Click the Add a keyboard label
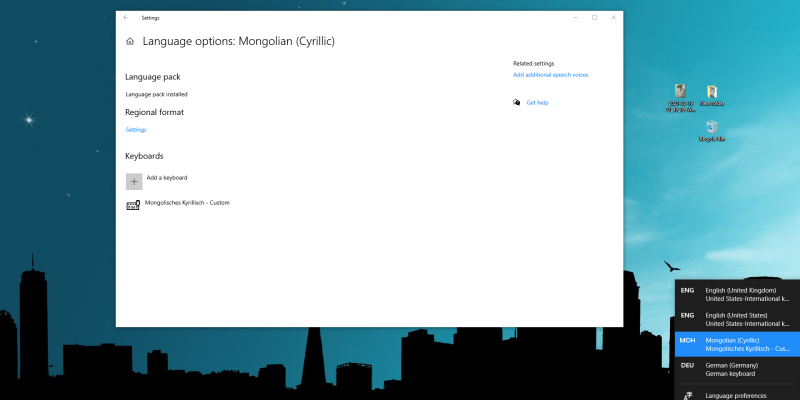Image resolution: width=800 pixels, height=400 pixels. pos(167,178)
